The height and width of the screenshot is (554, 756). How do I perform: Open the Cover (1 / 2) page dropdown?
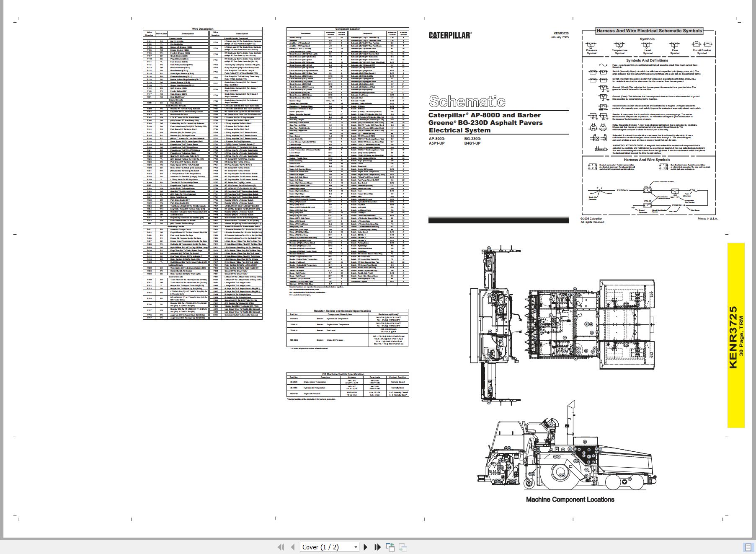click(330, 547)
